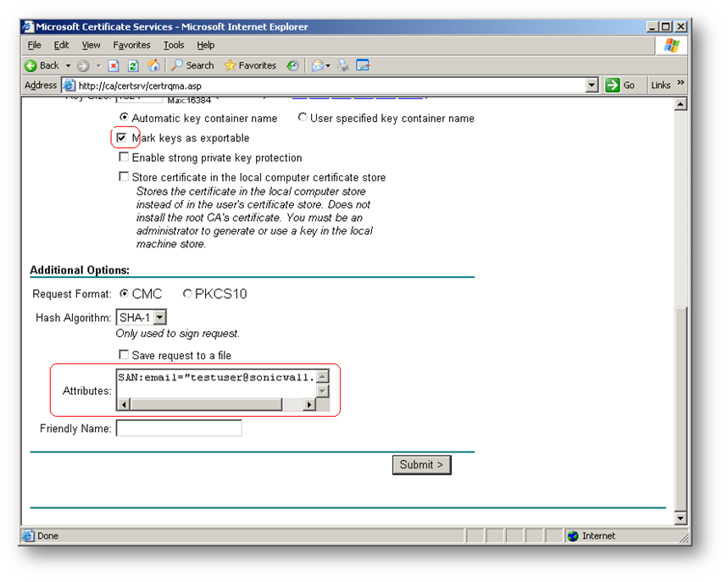Click into the Friendly Name field

[x=178, y=429]
